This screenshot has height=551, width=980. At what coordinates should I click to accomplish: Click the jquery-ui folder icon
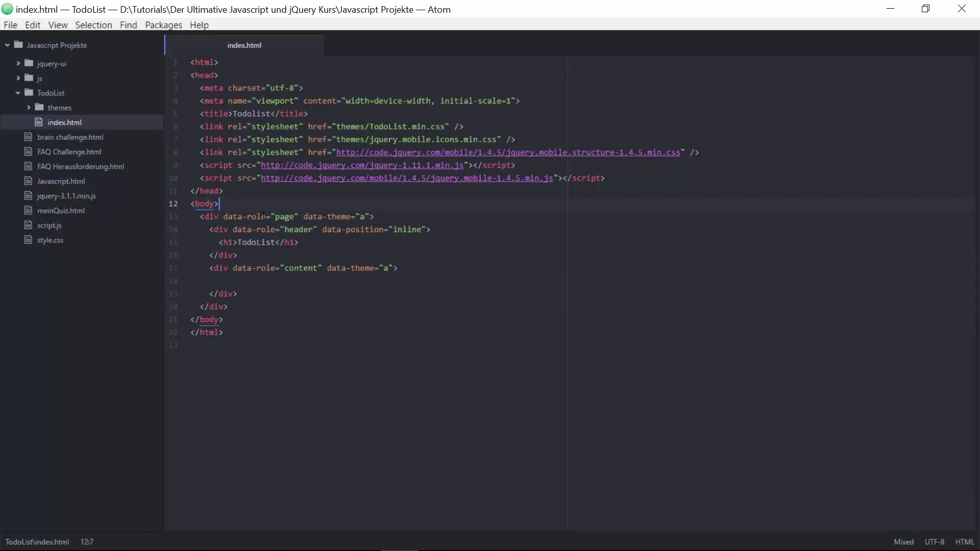(29, 63)
